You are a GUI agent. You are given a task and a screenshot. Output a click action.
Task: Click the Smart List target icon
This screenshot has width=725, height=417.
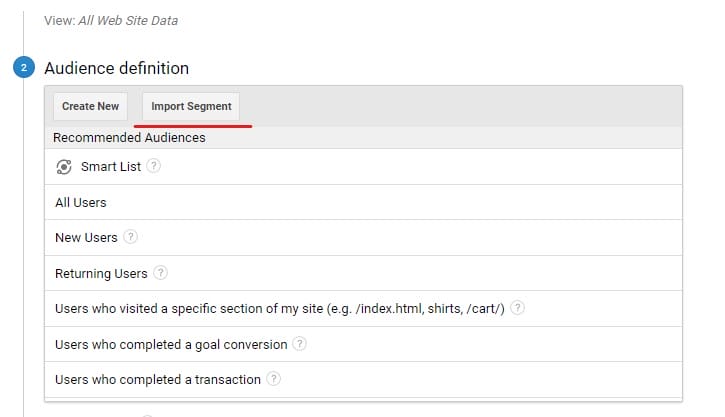(x=64, y=166)
